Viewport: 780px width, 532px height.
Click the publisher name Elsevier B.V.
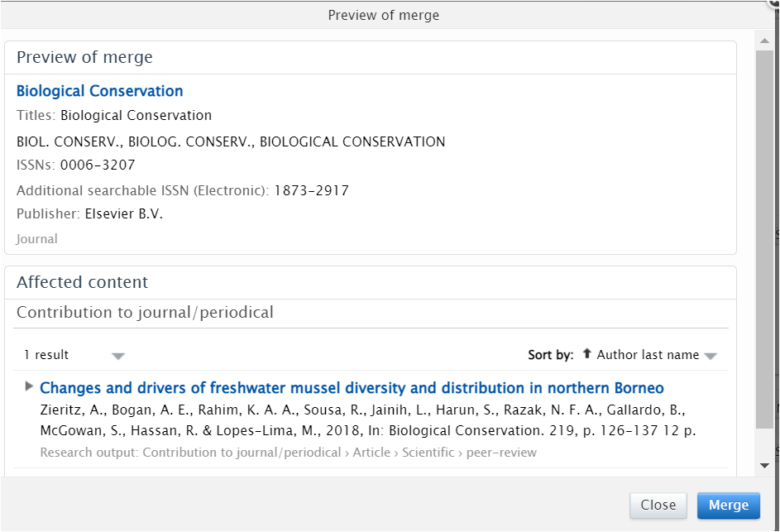coord(124,213)
